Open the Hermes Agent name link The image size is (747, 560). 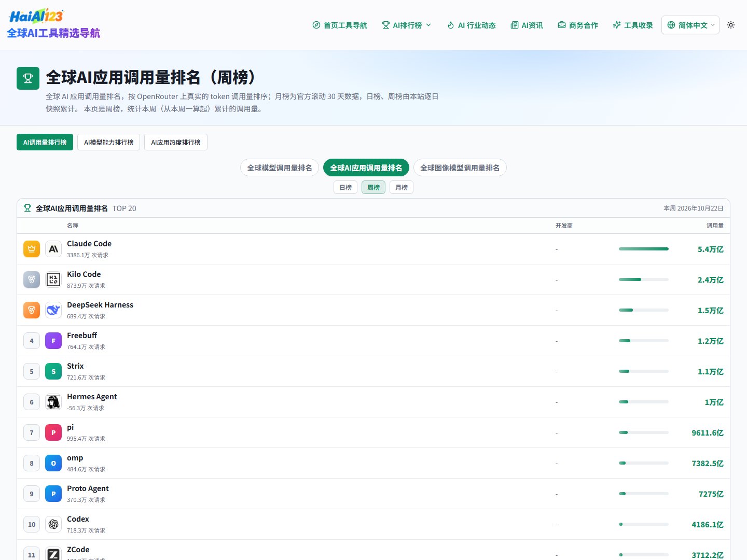[x=92, y=397]
